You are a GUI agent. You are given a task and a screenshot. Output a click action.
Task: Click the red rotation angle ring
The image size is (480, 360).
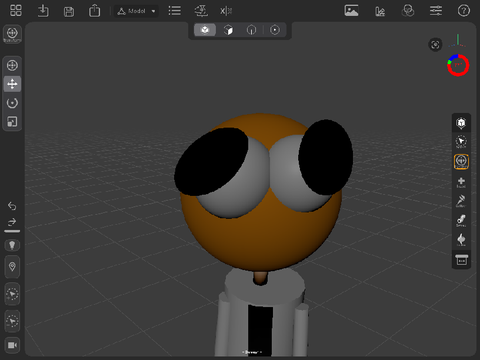[x=458, y=65]
